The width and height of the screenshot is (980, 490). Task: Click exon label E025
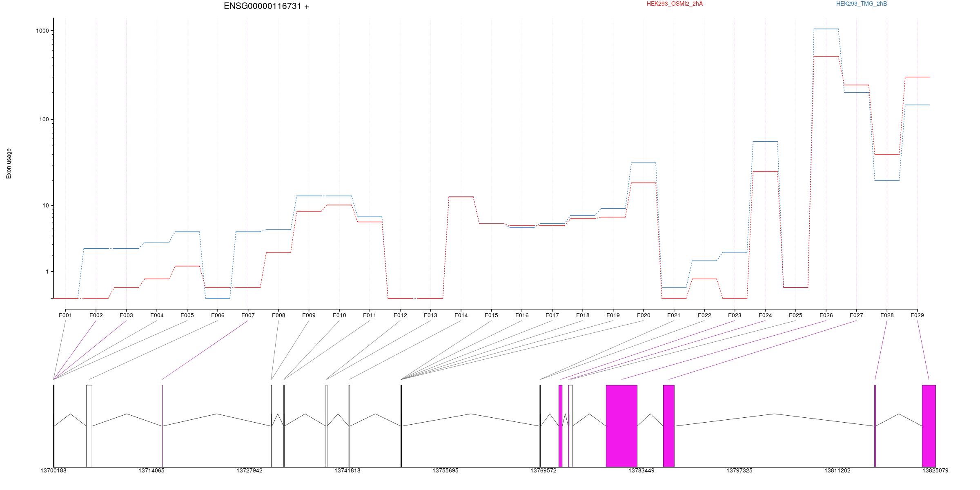tap(795, 315)
